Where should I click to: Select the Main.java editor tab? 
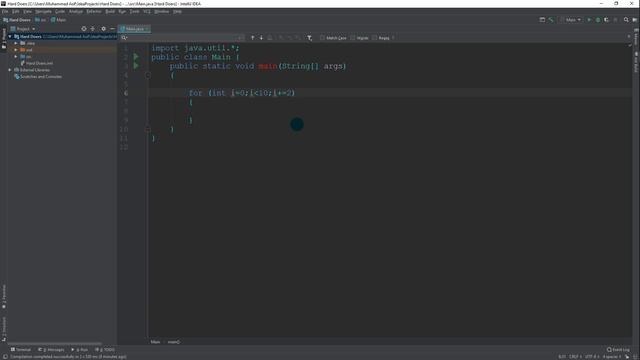tap(134, 29)
